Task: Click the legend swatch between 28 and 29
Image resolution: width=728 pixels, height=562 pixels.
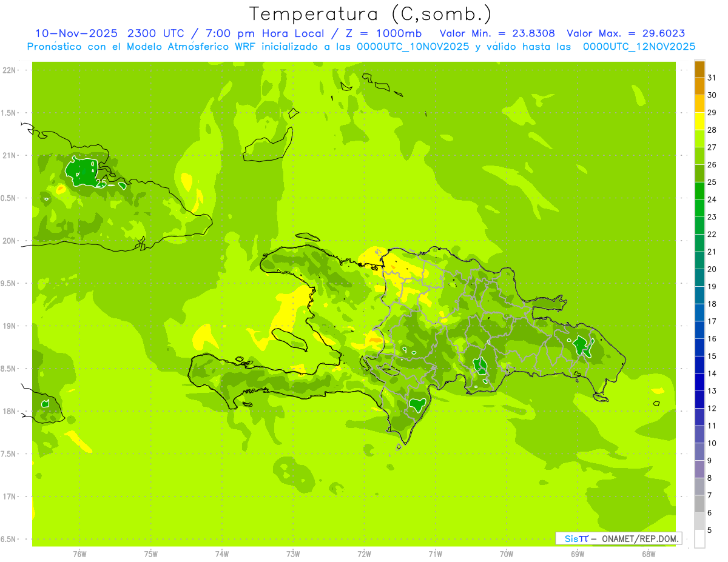Action: click(699, 121)
